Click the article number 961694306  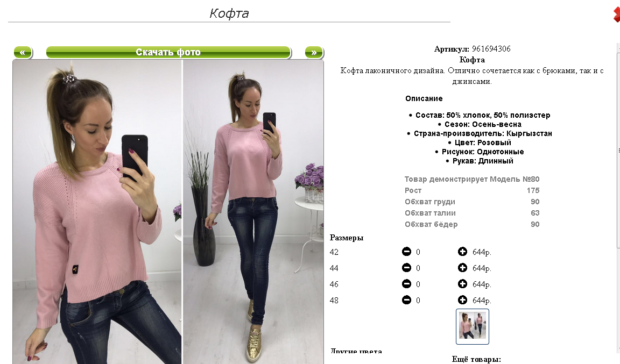491,48
